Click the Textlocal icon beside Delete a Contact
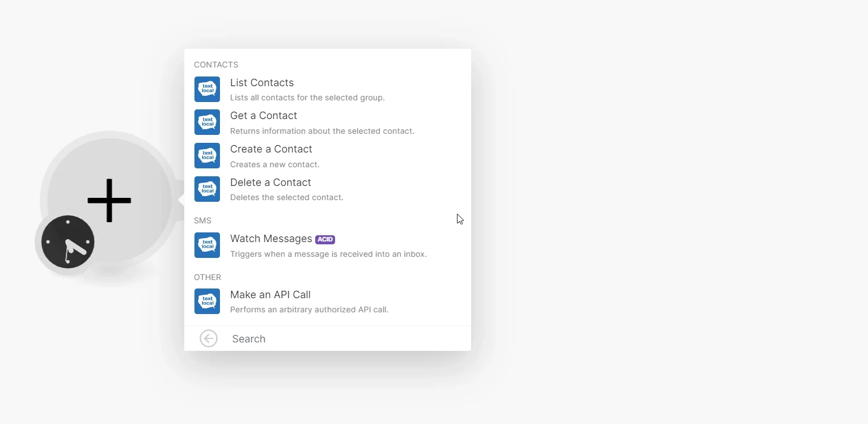 pyautogui.click(x=207, y=189)
